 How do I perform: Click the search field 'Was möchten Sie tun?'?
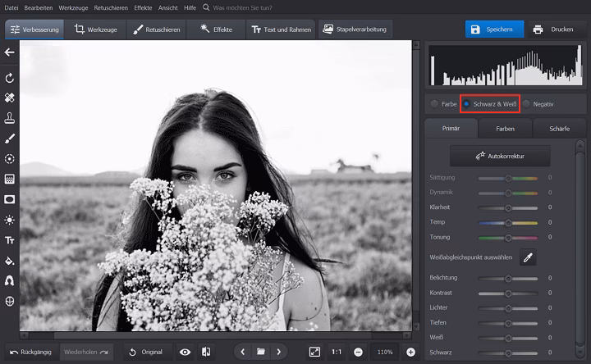point(242,7)
